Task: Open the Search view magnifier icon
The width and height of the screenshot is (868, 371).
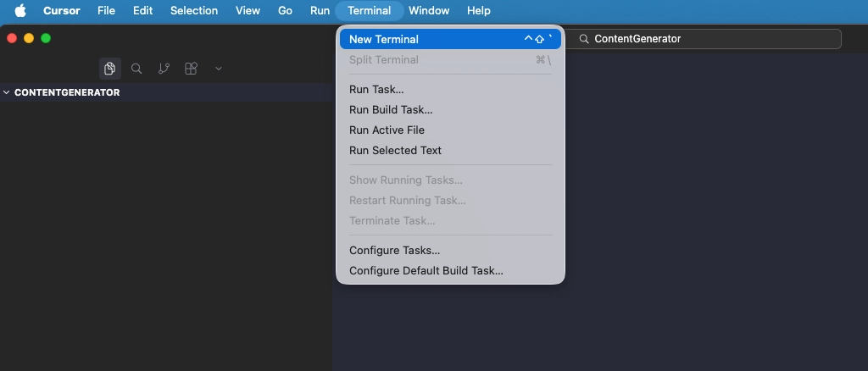Action: pyautogui.click(x=136, y=69)
